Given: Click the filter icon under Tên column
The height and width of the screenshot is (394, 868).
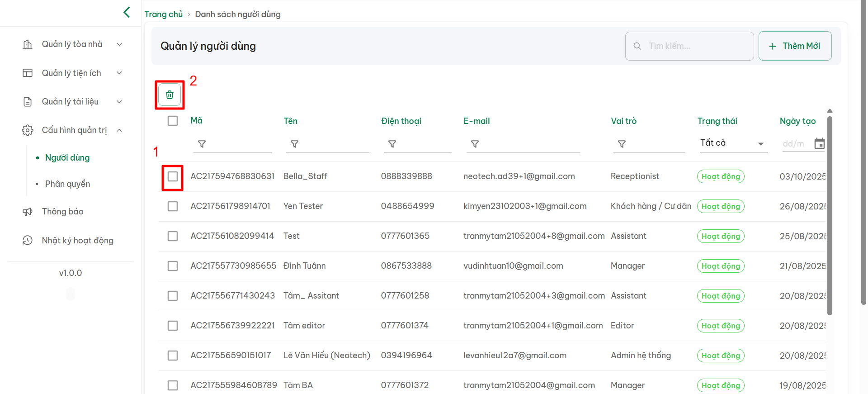Looking at the screenshot, I should [294, 144].
